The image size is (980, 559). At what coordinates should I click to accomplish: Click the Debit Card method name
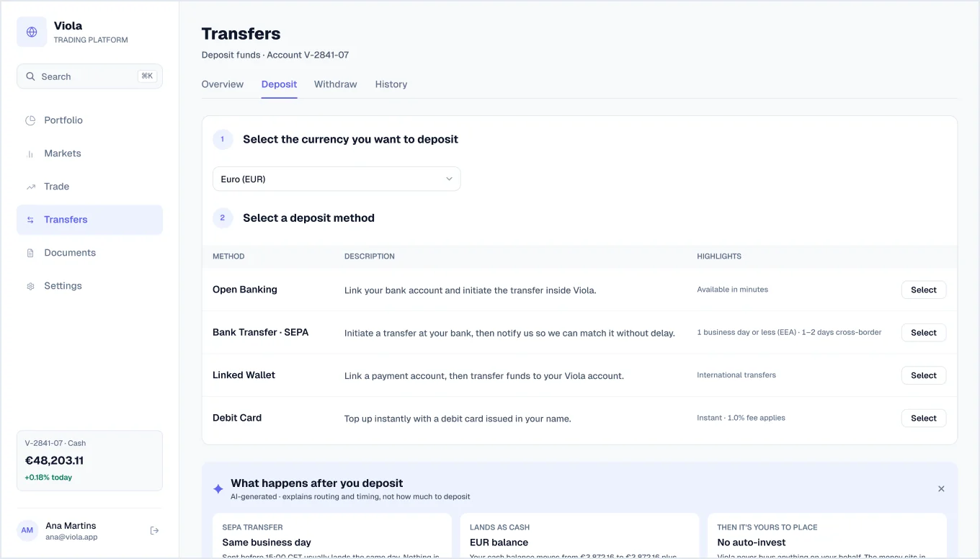(x=237, y=418)
